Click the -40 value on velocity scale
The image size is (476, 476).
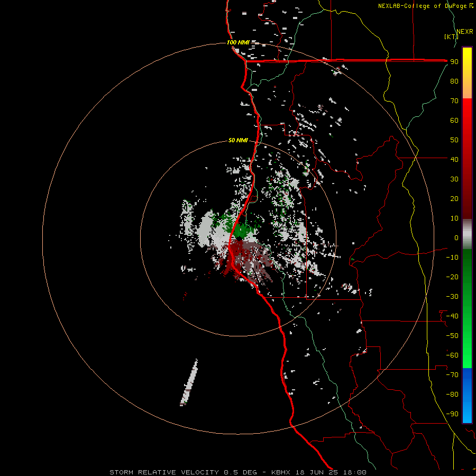coord(452,316)
